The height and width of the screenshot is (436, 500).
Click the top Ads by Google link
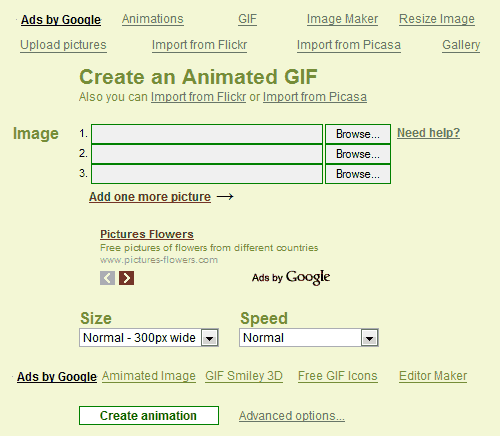(61, 20)
